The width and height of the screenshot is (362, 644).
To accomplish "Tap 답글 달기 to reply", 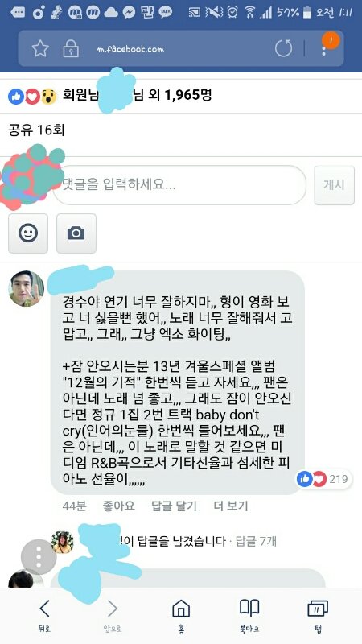I will 174,506.
